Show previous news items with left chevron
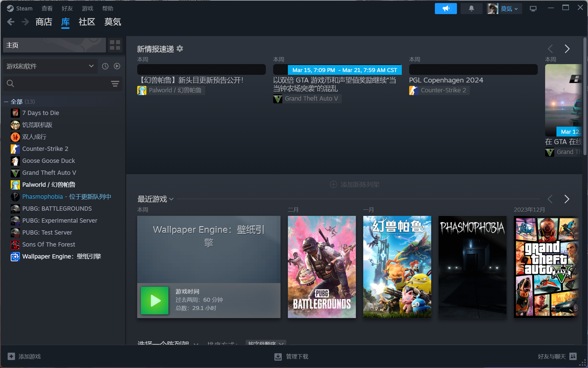 [550, 49]
